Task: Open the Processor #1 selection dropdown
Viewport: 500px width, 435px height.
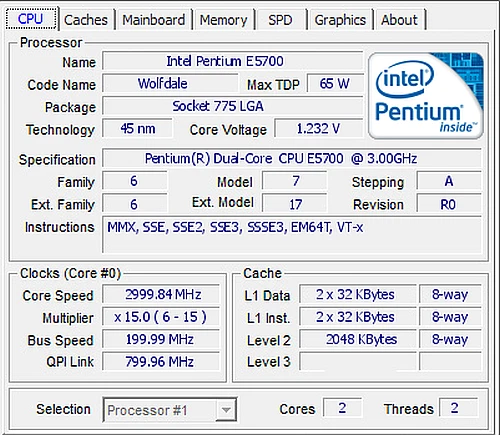Action: (x=170, y=410)
